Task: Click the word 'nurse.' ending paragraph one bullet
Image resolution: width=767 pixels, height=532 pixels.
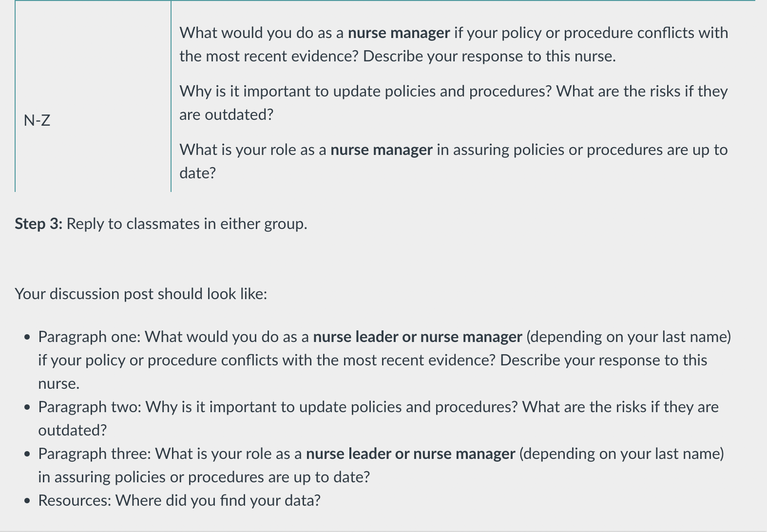Action: [59, 383]
